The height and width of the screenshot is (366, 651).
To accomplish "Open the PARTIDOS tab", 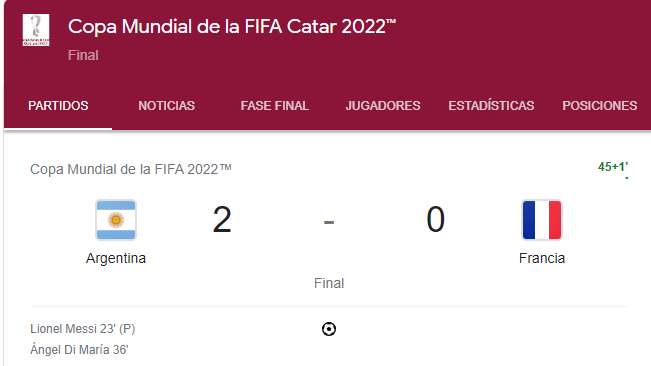I will pyautogui.click(x=58, y=106).
